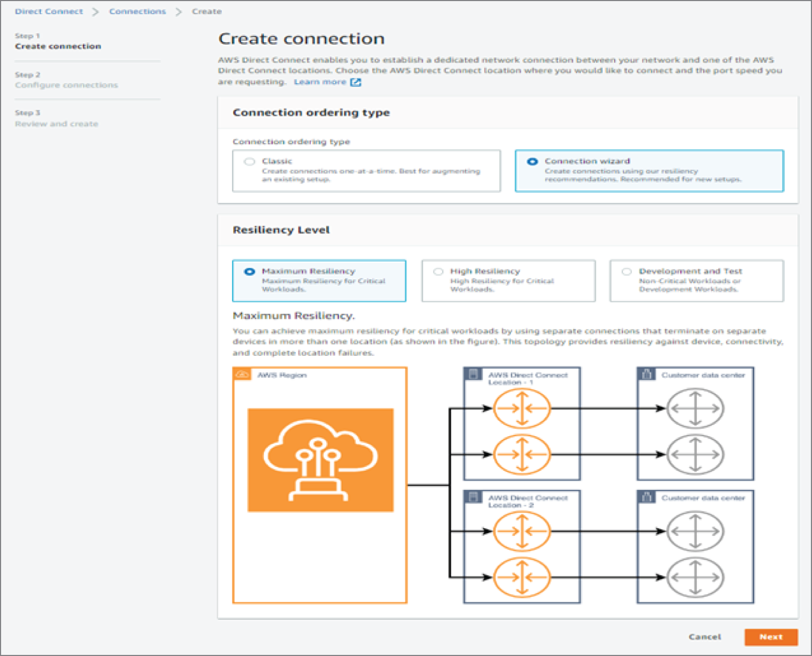Click the AWS Region cloud header icon

[x=242, y=375]
